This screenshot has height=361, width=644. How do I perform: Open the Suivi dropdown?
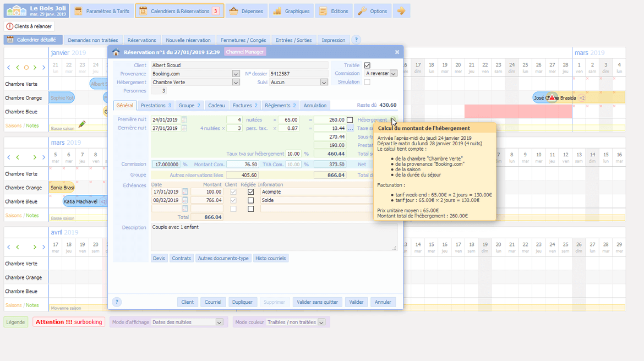[324, 83]
